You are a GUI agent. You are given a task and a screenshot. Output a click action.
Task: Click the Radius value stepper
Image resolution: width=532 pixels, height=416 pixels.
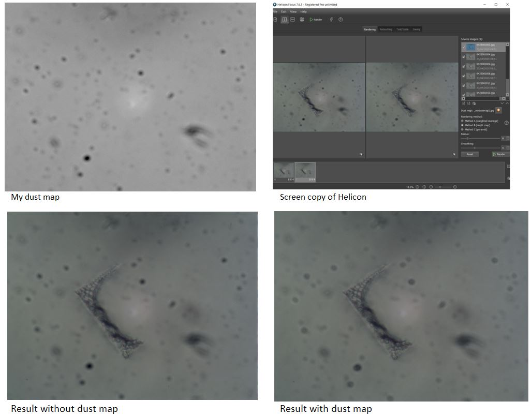tap(508, 139)
